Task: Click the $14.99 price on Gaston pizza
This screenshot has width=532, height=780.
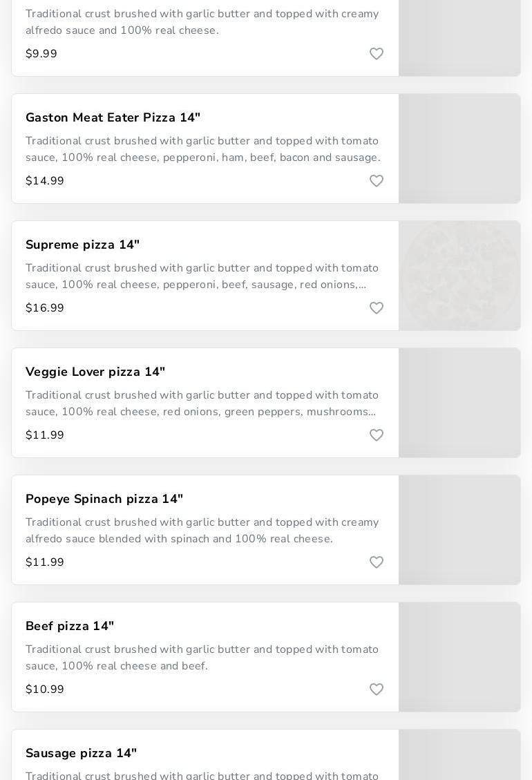Action: (45, 180)
